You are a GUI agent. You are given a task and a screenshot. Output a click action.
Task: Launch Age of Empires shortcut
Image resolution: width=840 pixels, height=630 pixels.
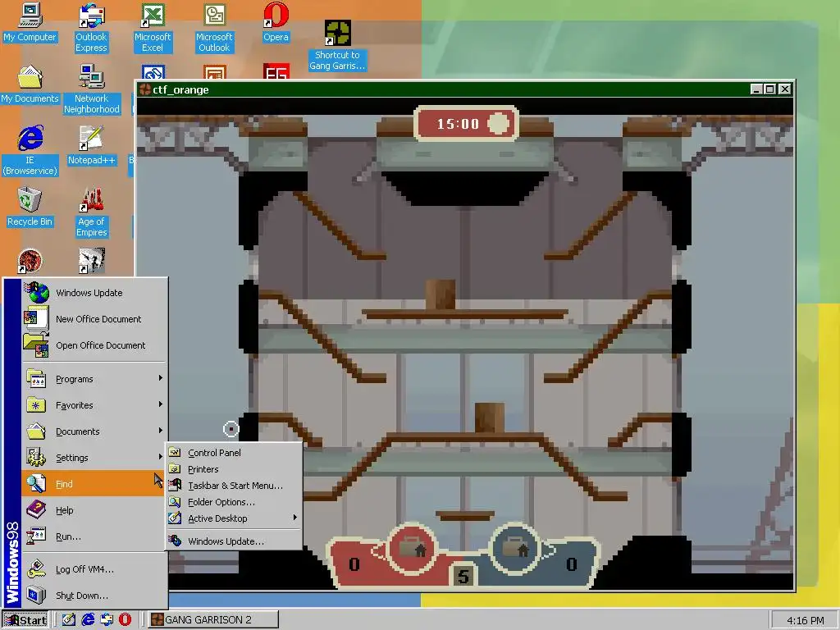coord(92,212)
